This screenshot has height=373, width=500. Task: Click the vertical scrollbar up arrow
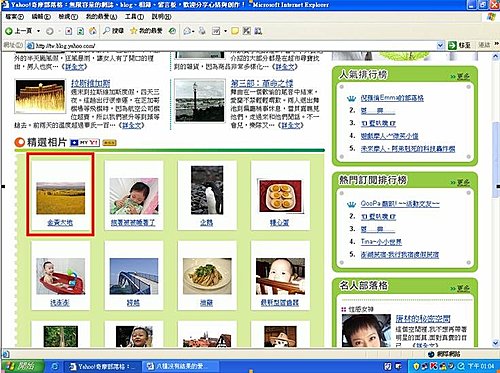click(496, 56)
